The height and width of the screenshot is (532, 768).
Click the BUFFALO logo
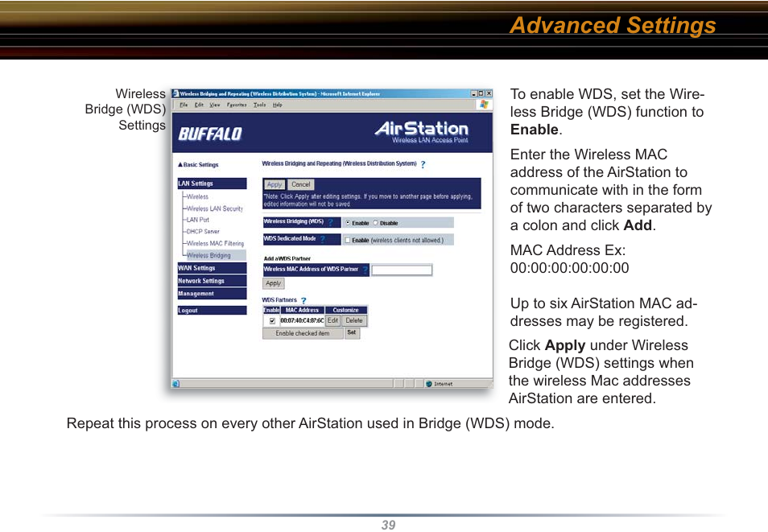coord(210,134)
